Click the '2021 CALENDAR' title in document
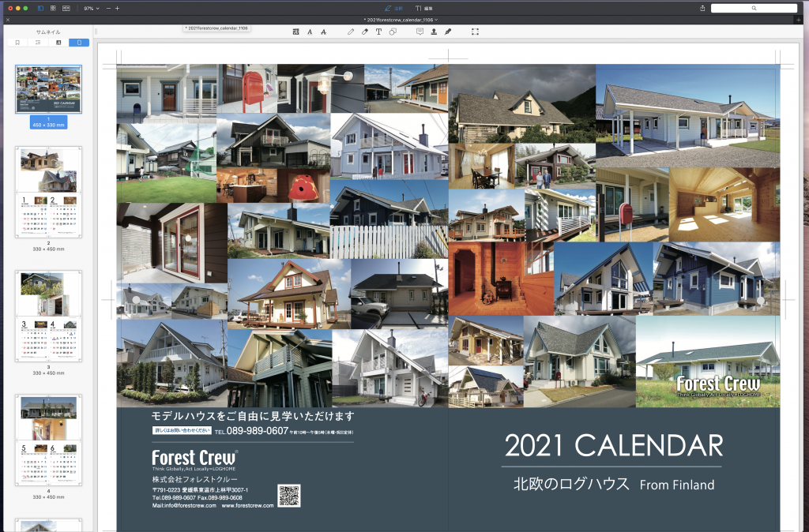Image resolution: width=809 pixels, height=532 pixels. pyautogui.click(x=613, y=446)
